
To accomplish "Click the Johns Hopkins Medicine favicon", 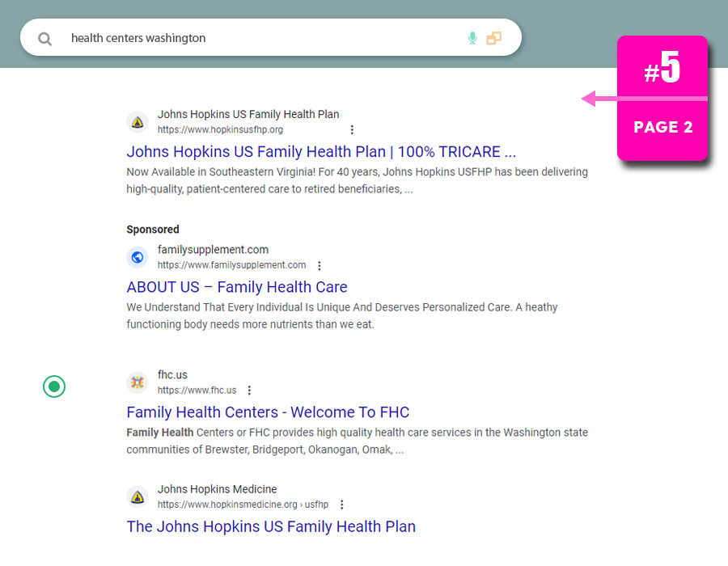I will tap(138, 497).
